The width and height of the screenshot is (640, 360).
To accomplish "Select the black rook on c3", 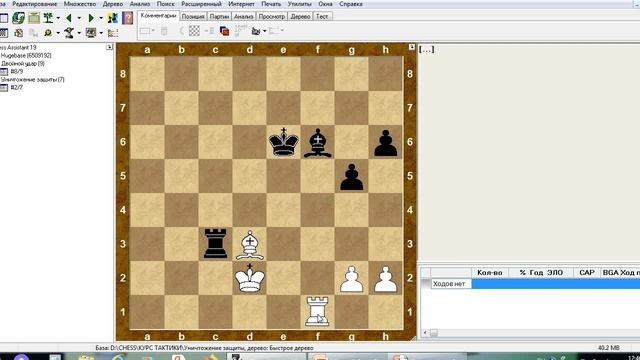I will point(215,244).
